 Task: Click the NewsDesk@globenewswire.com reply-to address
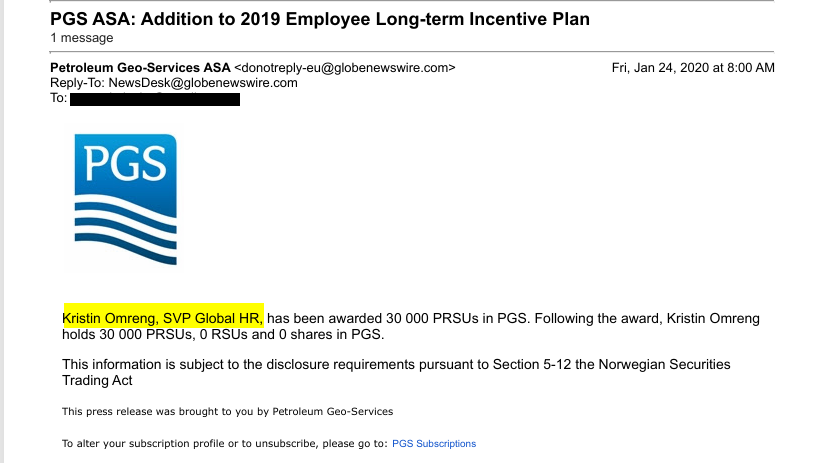[x=203, y=83]
